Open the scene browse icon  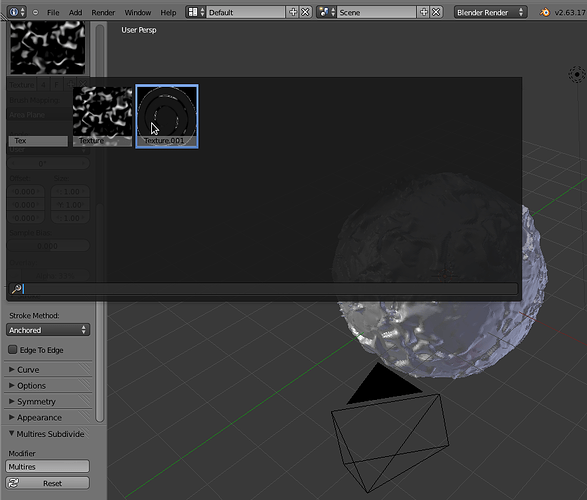click(x=327, y=12)
